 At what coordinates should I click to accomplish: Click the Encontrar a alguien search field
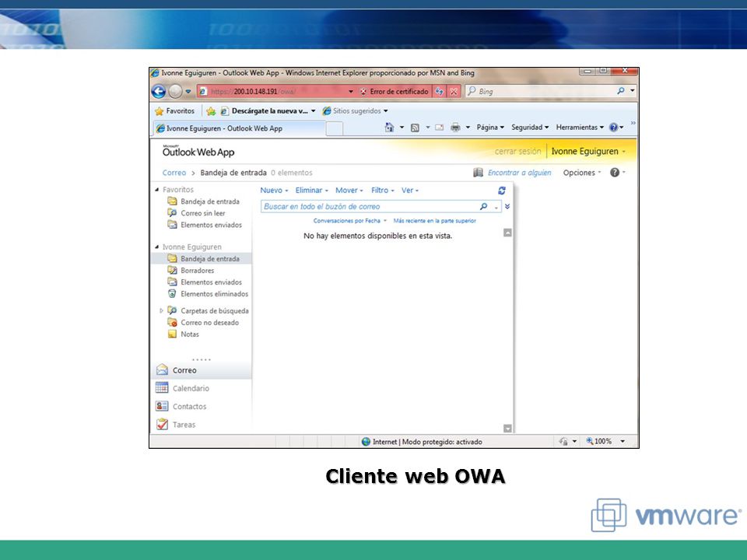519,173
